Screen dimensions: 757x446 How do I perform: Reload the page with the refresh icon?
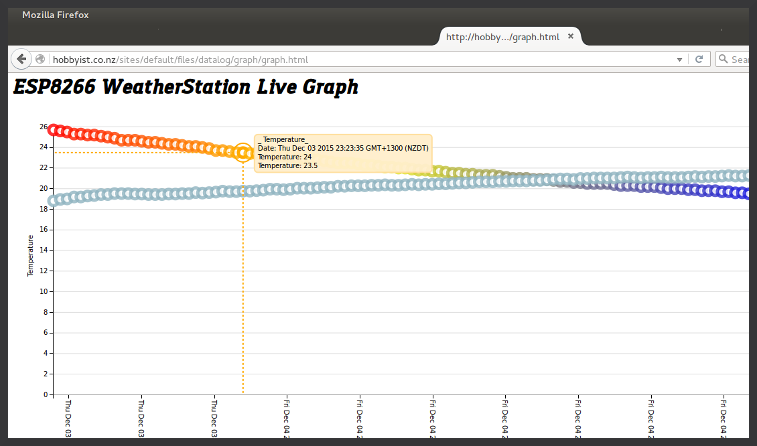pos(700,59)
